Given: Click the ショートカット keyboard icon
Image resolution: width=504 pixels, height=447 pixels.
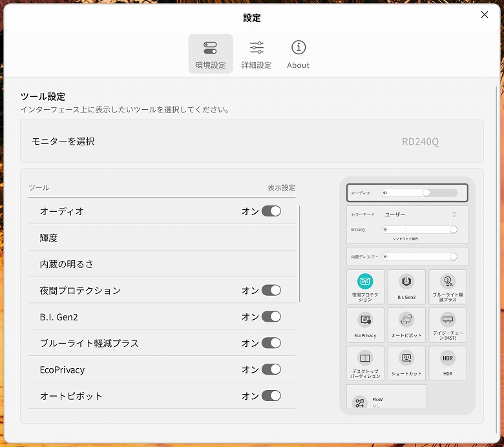Looking at the screenshot, I should tap(406, 359).
